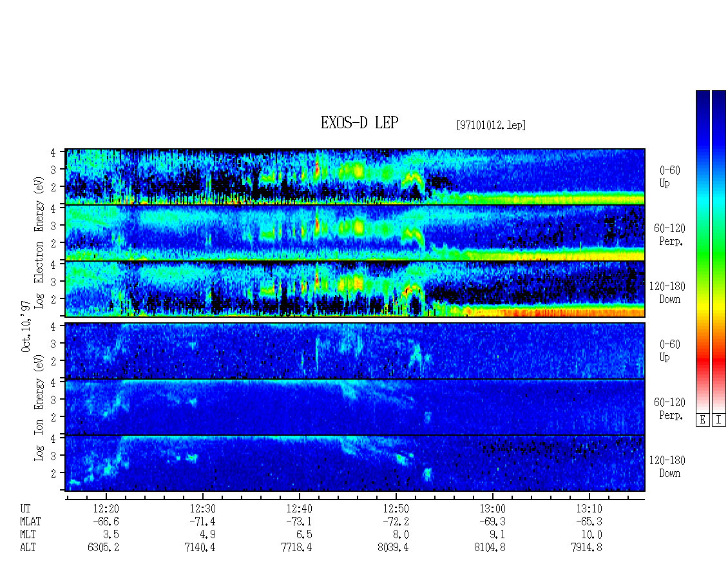Click the ion 0-60 Up spectrogram panel

(355, 351)
